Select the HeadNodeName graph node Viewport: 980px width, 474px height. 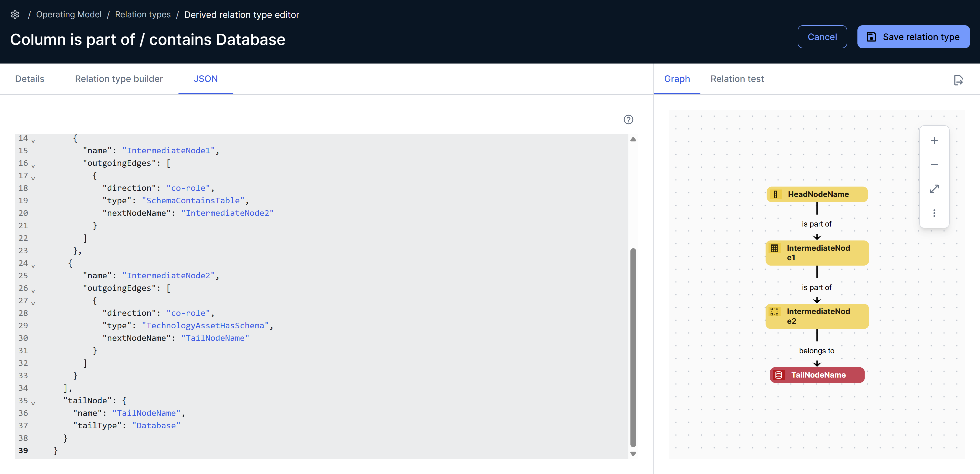(817, 194)
